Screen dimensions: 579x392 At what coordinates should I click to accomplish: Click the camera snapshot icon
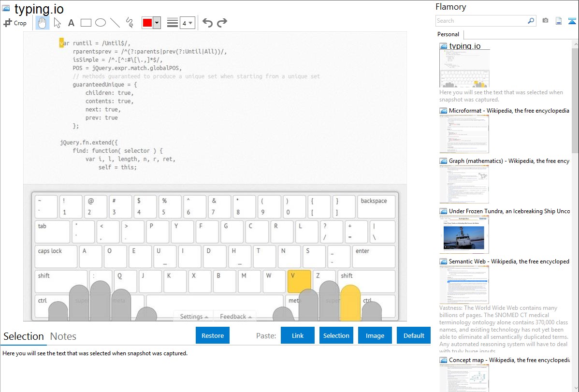pos(545,21)
